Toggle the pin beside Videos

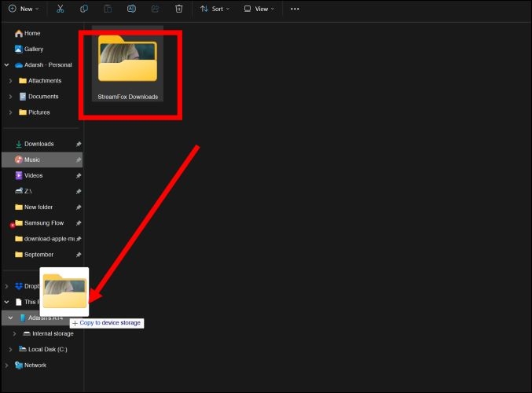[x=78, y=176]
